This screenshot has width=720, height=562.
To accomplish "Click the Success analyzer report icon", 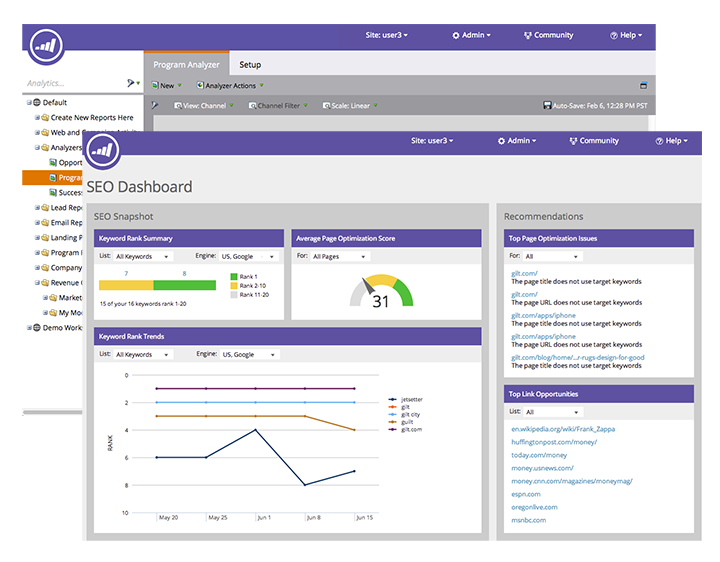I will [53, 192].
